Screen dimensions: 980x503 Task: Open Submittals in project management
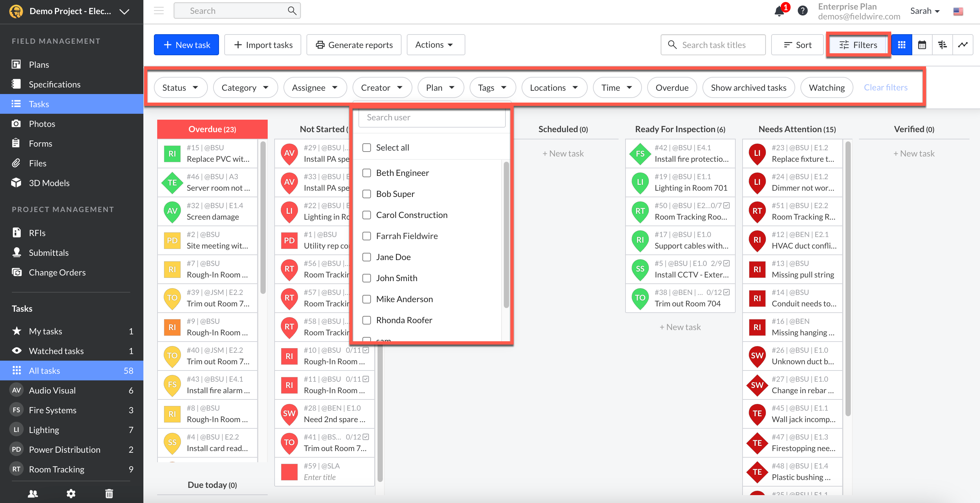click(x=49, y=253)
